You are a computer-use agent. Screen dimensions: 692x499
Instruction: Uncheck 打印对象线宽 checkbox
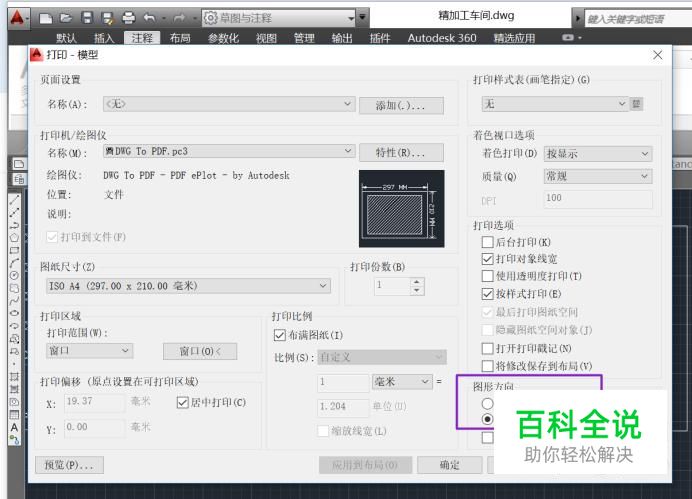[x=487, y=259]
